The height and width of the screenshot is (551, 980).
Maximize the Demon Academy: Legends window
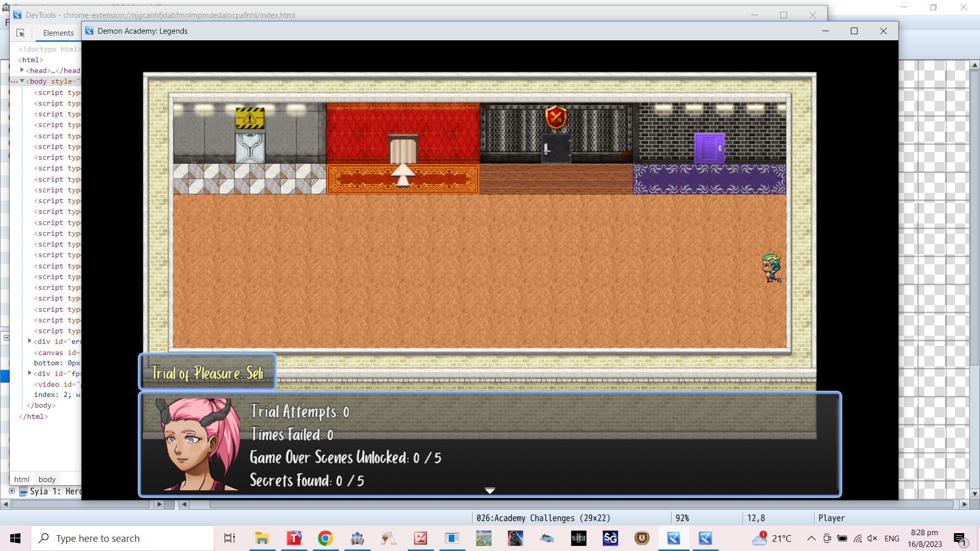[854, 31]
